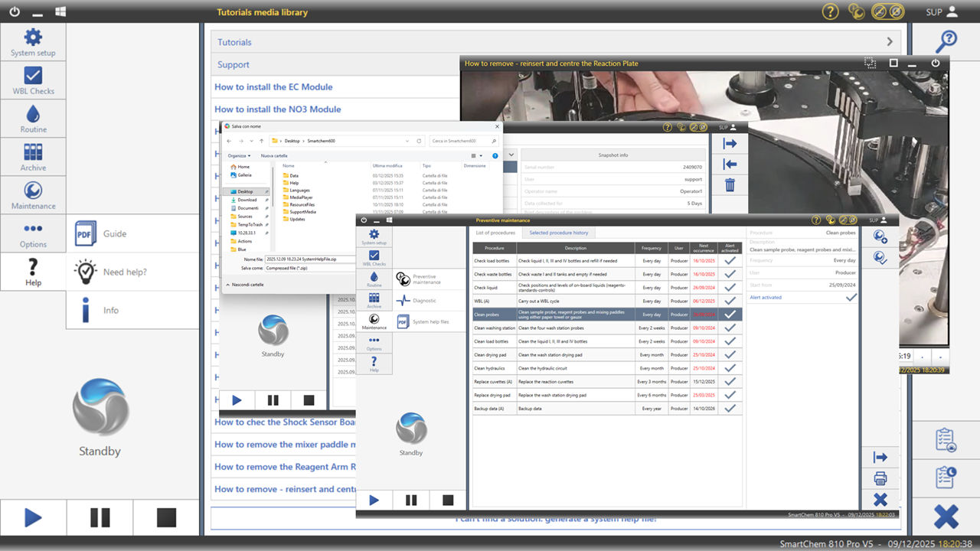Collapse folders with Nascondi cartelle

pyautogui.click(x=244, y=284)
